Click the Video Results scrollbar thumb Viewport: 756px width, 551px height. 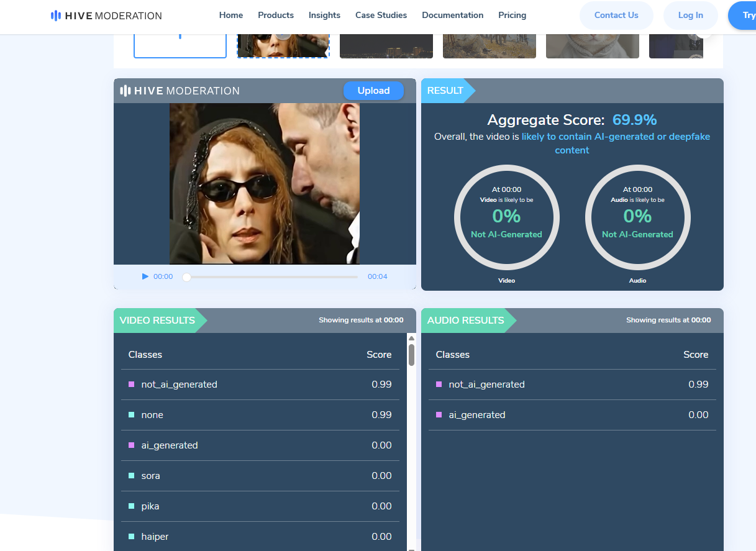pyautogui.click(x=411, y=355)
